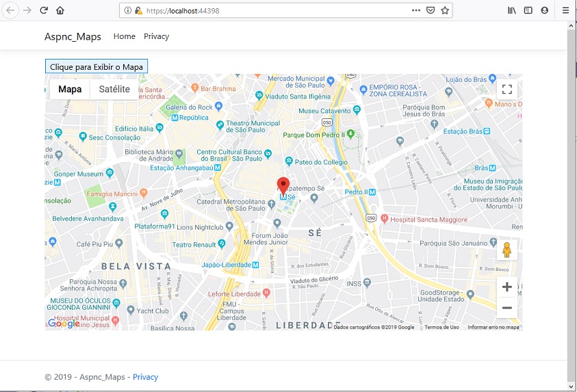
Task: Select Lions Nightclub marker
Action: [x=229, y=226]
